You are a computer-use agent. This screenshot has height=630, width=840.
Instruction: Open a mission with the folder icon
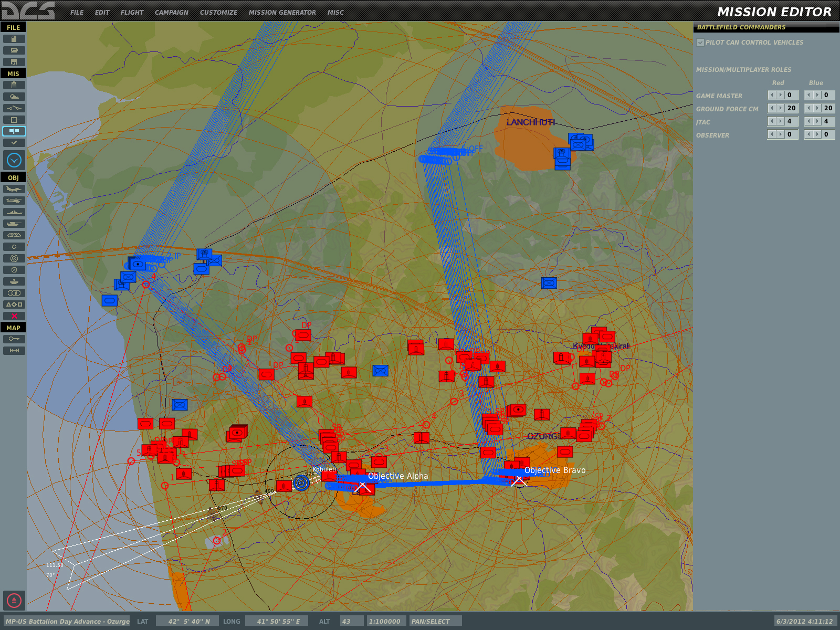pos(14,50)
